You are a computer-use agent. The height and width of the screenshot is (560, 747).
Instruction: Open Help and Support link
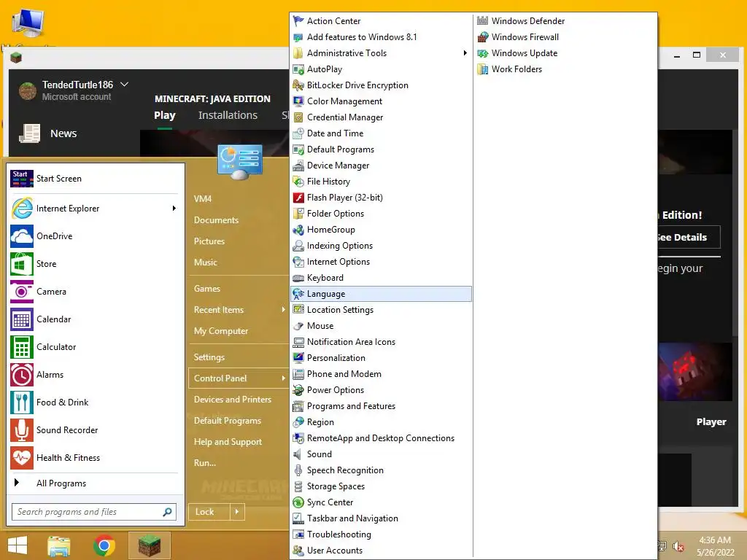pos(228,442)
